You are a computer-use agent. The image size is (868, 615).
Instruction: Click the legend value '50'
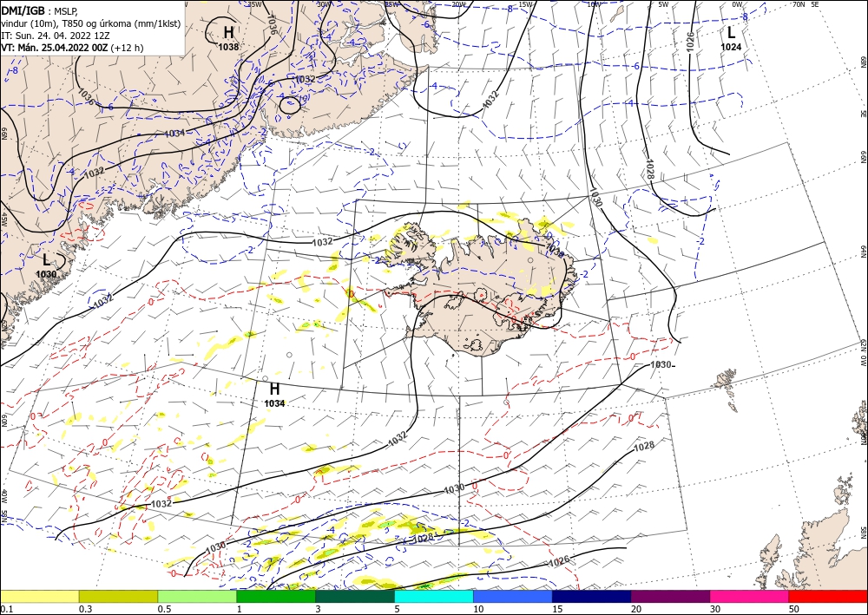pos(794,609)
